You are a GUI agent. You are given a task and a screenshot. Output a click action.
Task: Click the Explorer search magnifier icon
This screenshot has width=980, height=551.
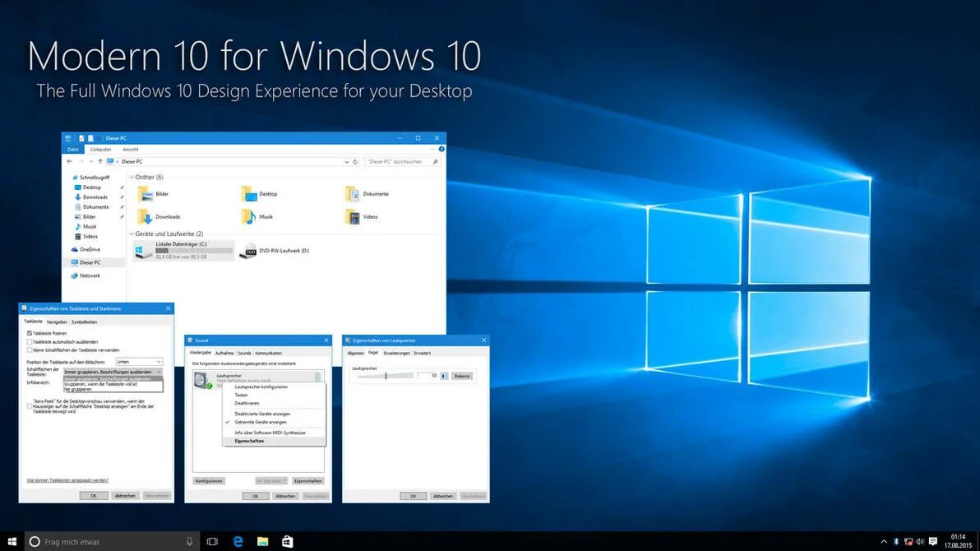(x=436, y=161)
